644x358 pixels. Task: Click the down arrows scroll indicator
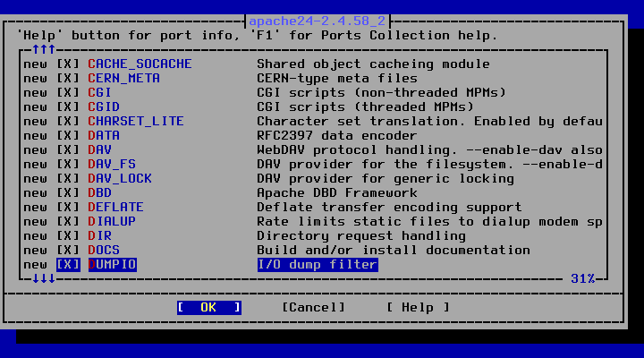tap(44, 279)
